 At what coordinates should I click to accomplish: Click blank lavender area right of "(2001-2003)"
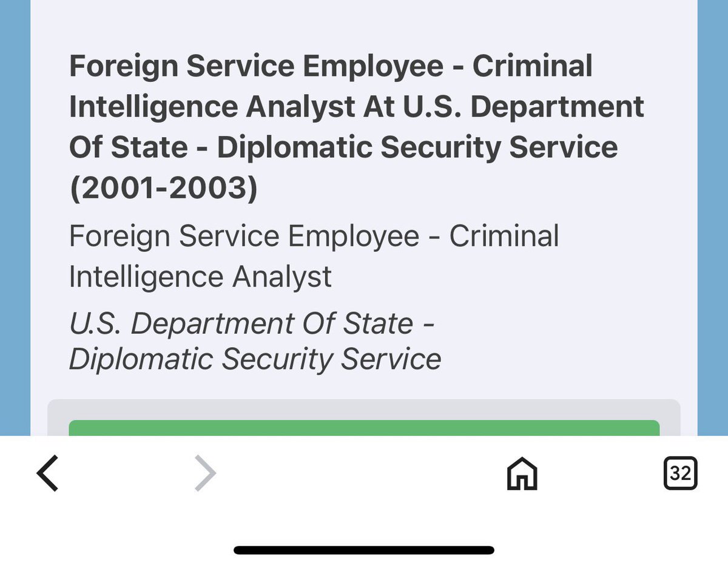pyautogui.click(x=455, y=189)
